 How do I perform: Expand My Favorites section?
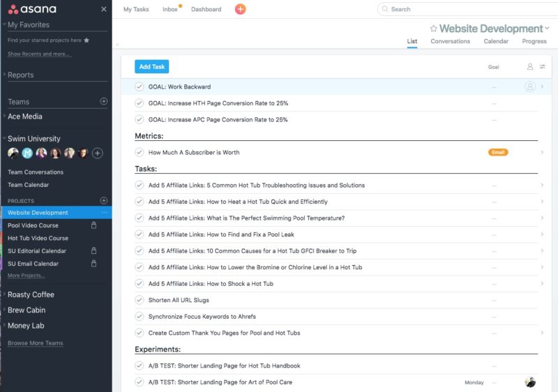pyautogui.click(x=4, y=24)
